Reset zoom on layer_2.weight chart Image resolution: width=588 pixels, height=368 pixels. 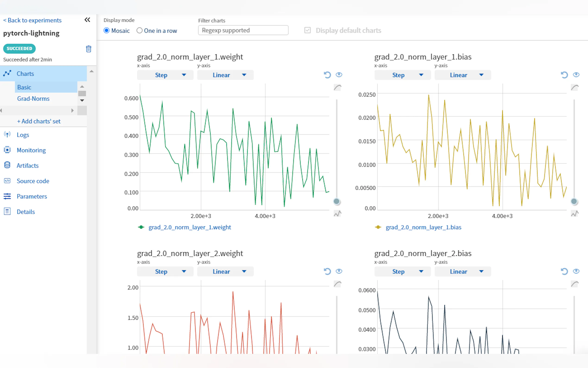coord(327,271)
